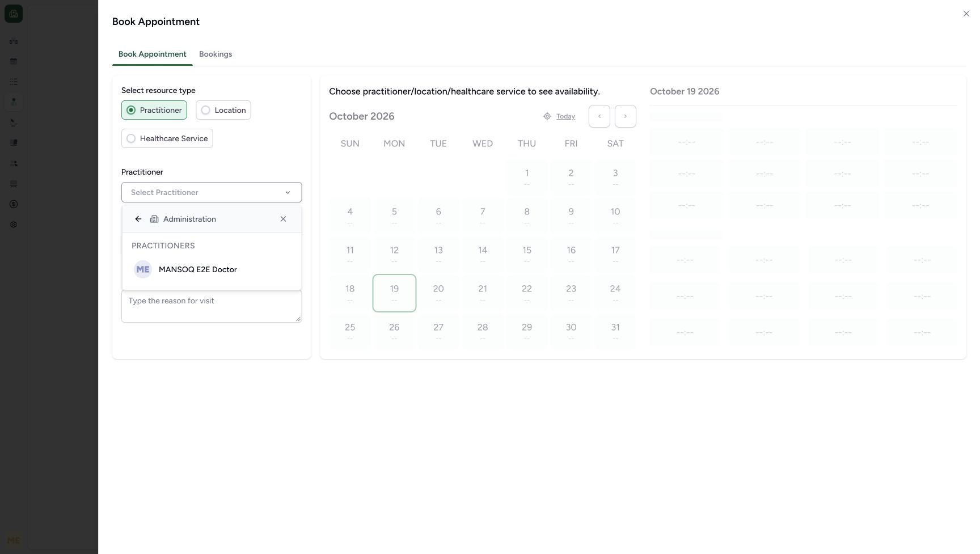Click the ME user avatar at sidebar bottom

14,540
